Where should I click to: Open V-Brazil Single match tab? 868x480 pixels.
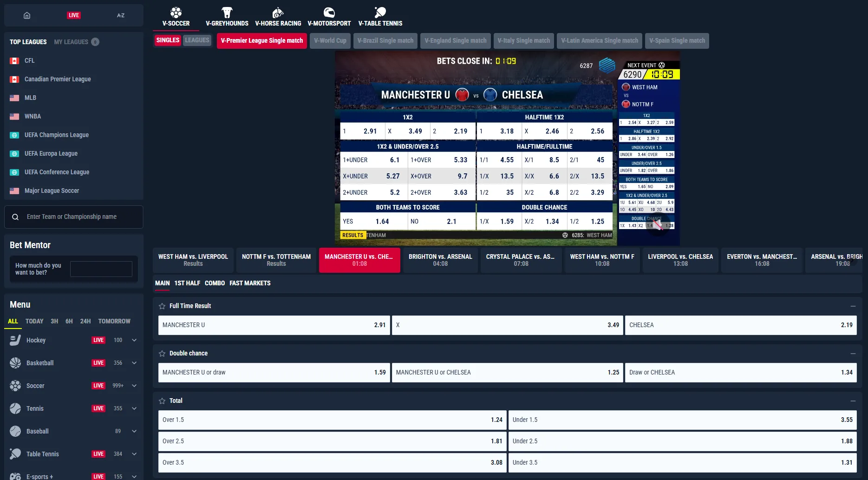tap(385, 40)
